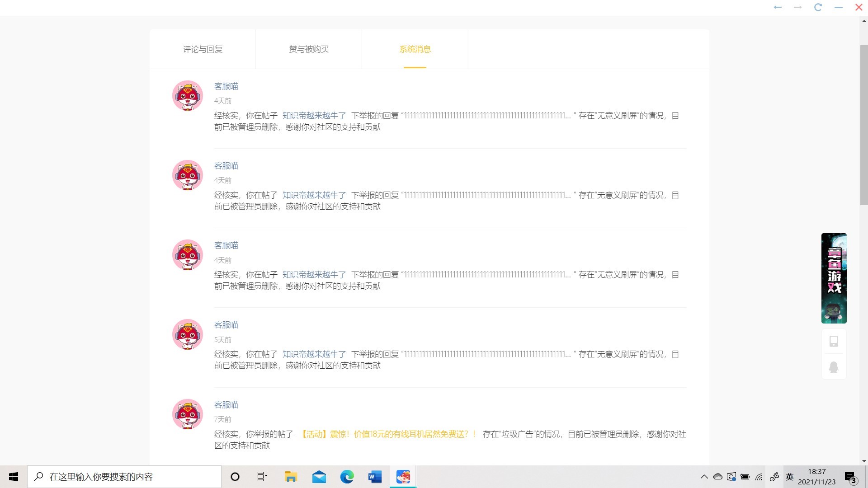
Task: Launch Microsoft Edge from the taskbar
Action: click(x=347, y=477)
